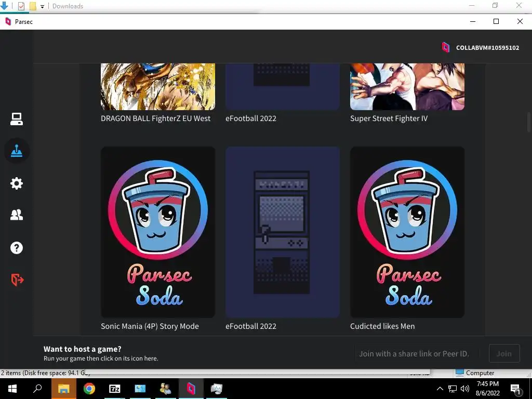Open the Computers tab in Parsec sidebar

[x=16, y=119]
